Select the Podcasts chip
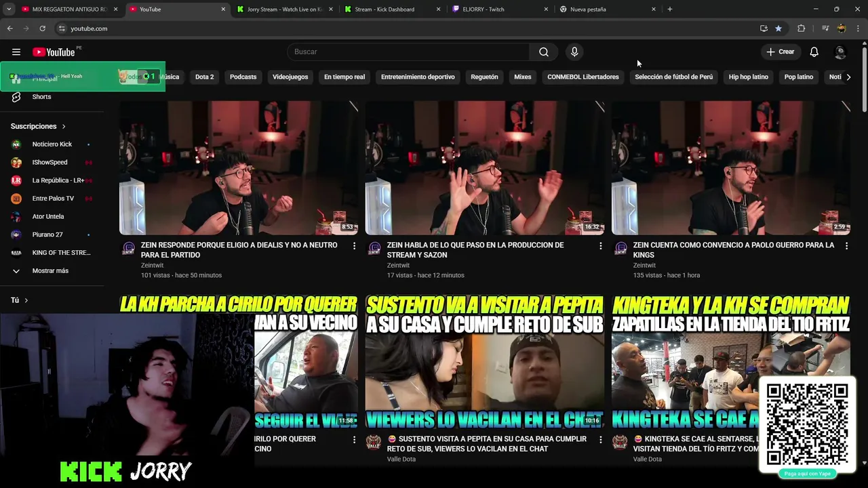This screenshot has height=488, width=868. click(243, 77)
